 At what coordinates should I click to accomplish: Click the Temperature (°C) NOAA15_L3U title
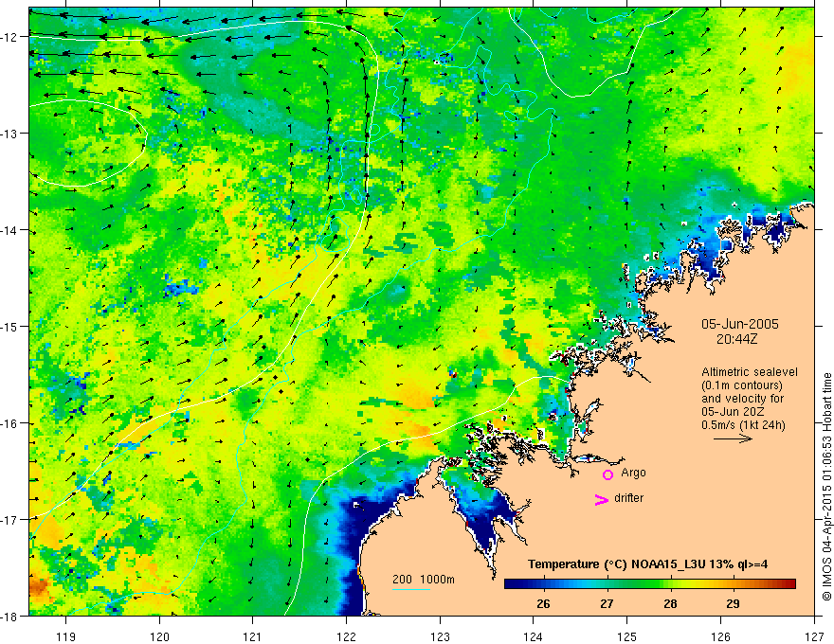(x=647, y=564)
